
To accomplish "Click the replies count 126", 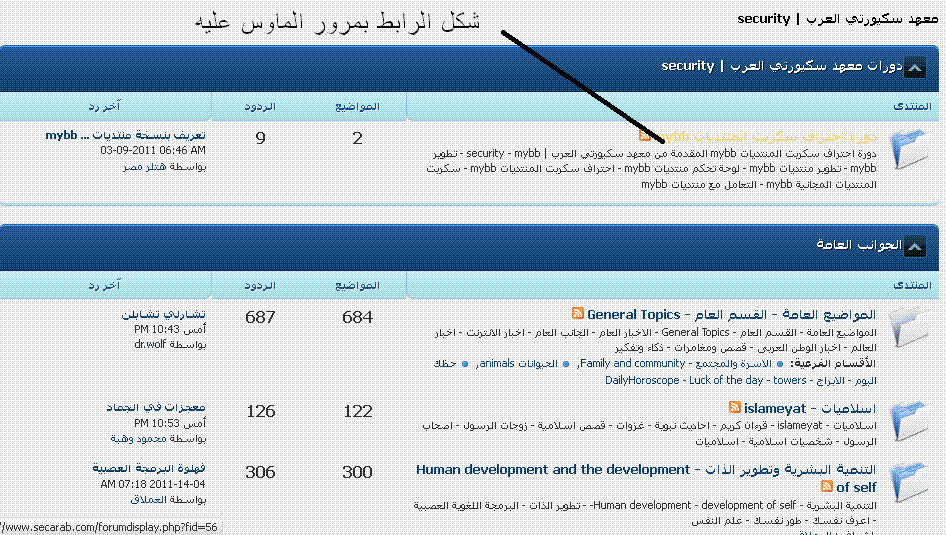I will point(260,411).
